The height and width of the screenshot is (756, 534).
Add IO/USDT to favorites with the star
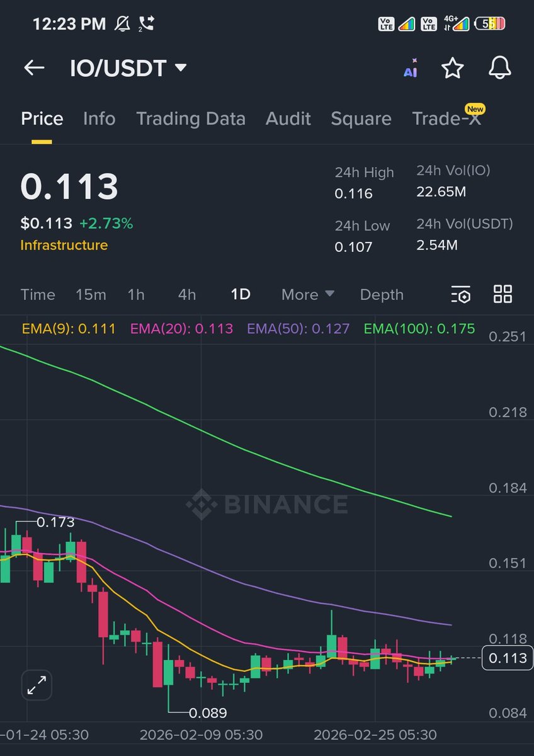pyautogui.click(x=453, y=68)
